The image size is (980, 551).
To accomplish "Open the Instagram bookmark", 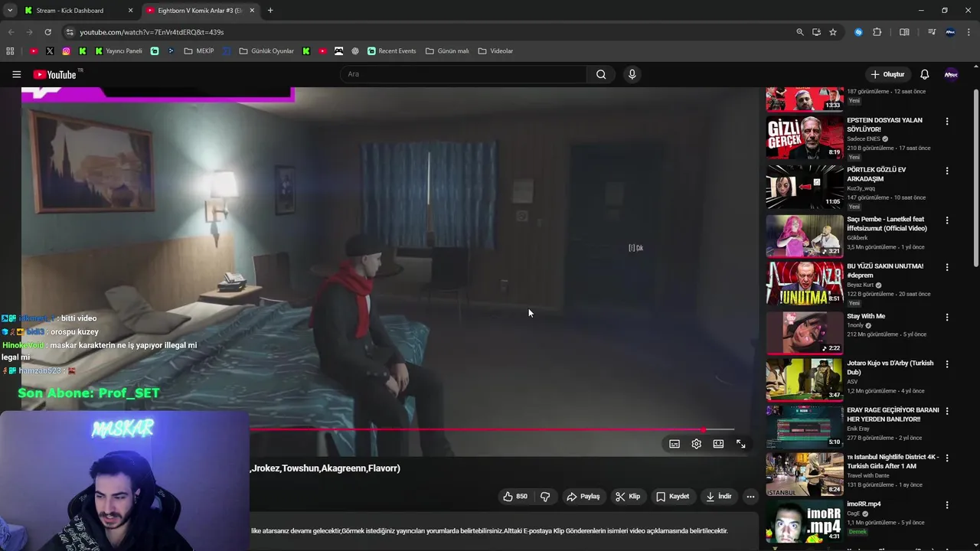I will tap(66, 51).
